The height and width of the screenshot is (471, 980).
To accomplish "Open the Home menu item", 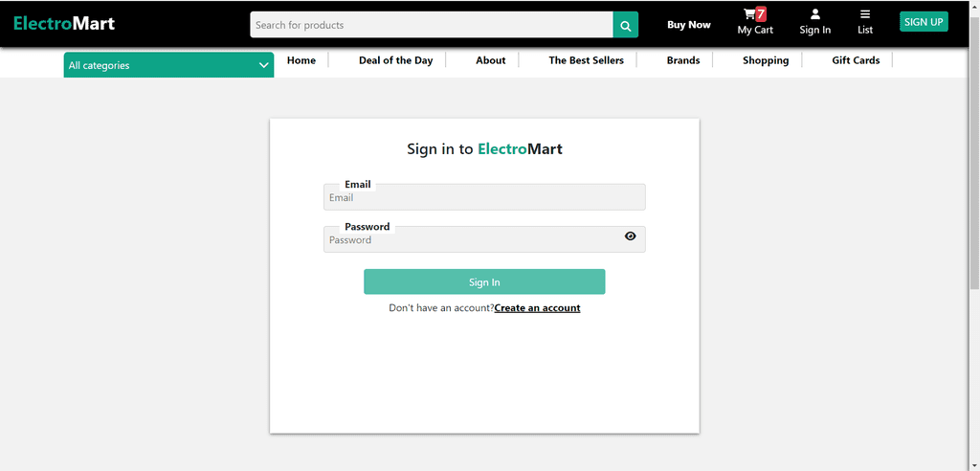I will coord(301,60).
